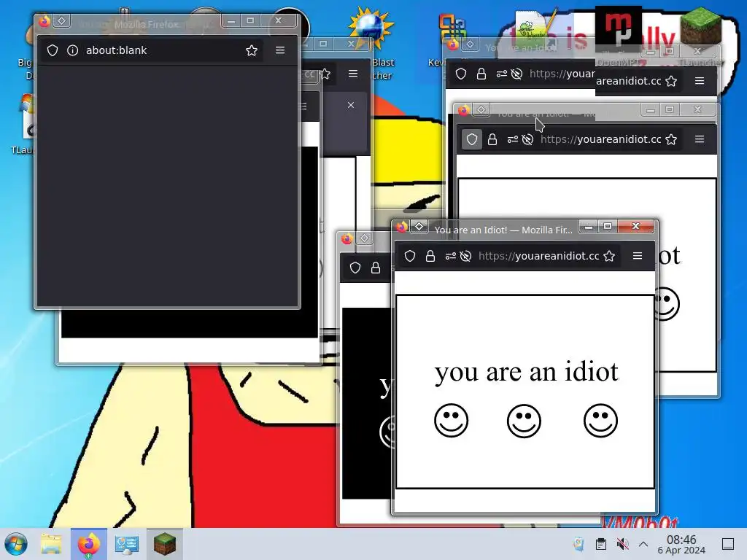Toggle diamond icon on lower-middle background window title bar
Viewport: 747px width, 560px height.
click(365, 238)
